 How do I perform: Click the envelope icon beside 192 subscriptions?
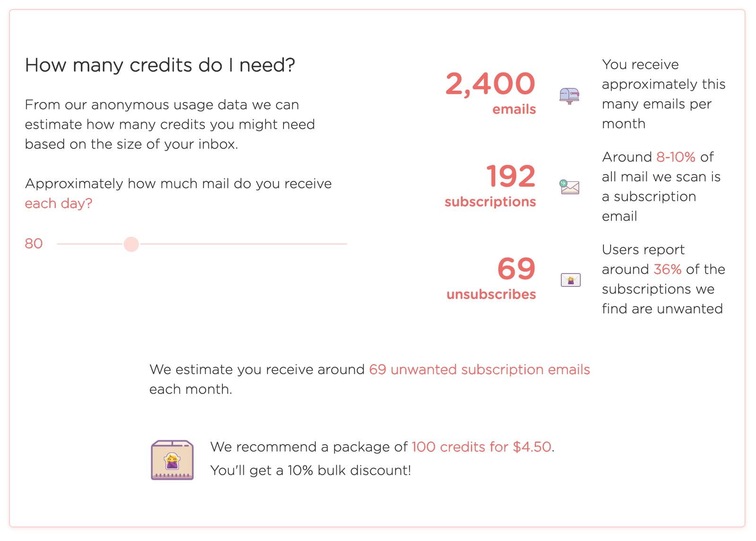(x=569, y=187)
